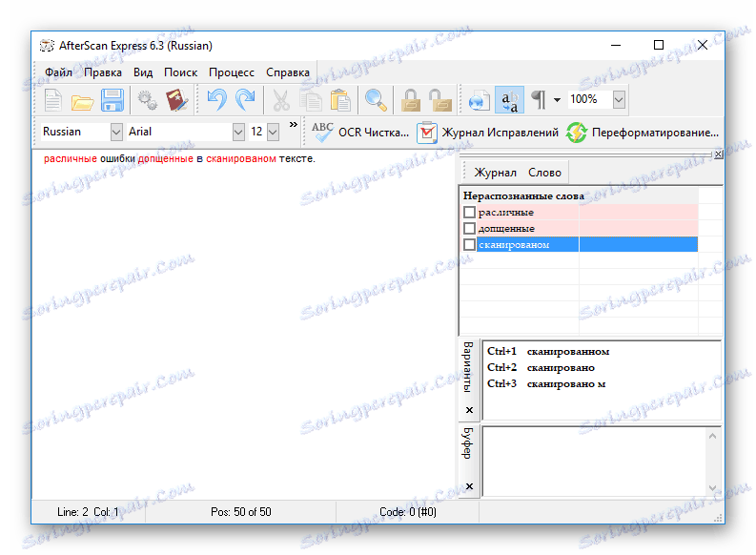Open the Russian language dropdown
The height and width of the screenshot is (555, 756).
tap(116, 132)
